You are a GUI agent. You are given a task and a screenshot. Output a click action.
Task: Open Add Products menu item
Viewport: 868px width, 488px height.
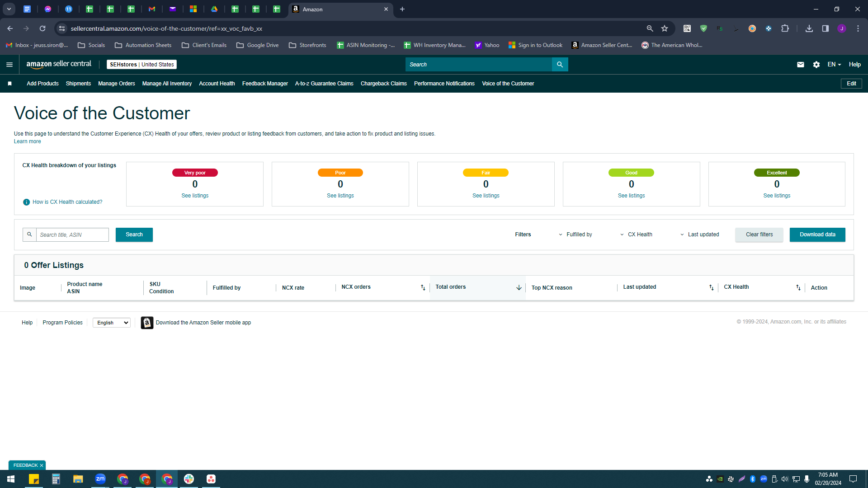(x=42, y=84)
